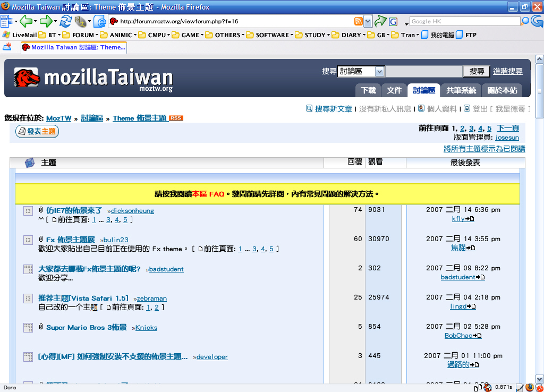Click the green Back arrow button
The image size is (544, 392).
pos(25,21)
